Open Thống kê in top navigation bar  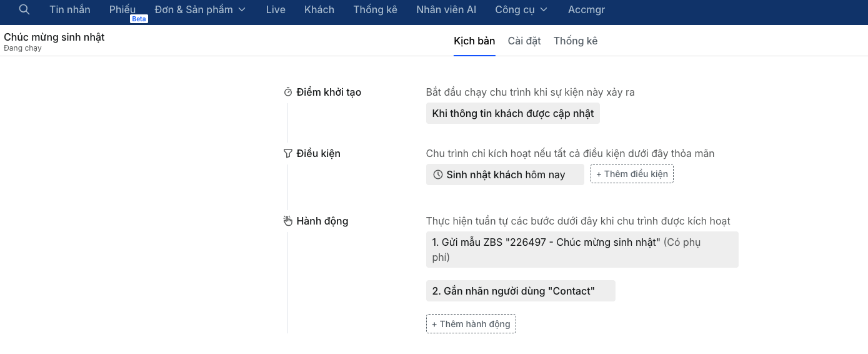tap(375, 9)
